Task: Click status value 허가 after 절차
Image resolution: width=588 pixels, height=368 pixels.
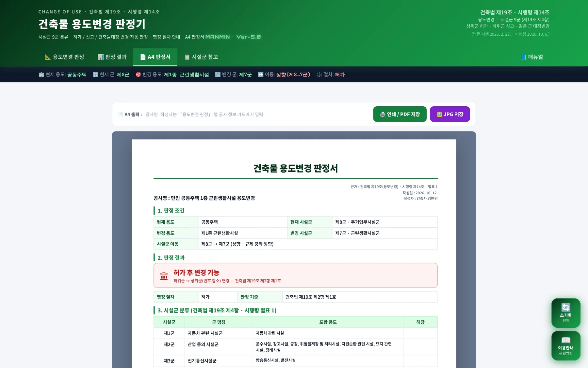Action: 340,75
